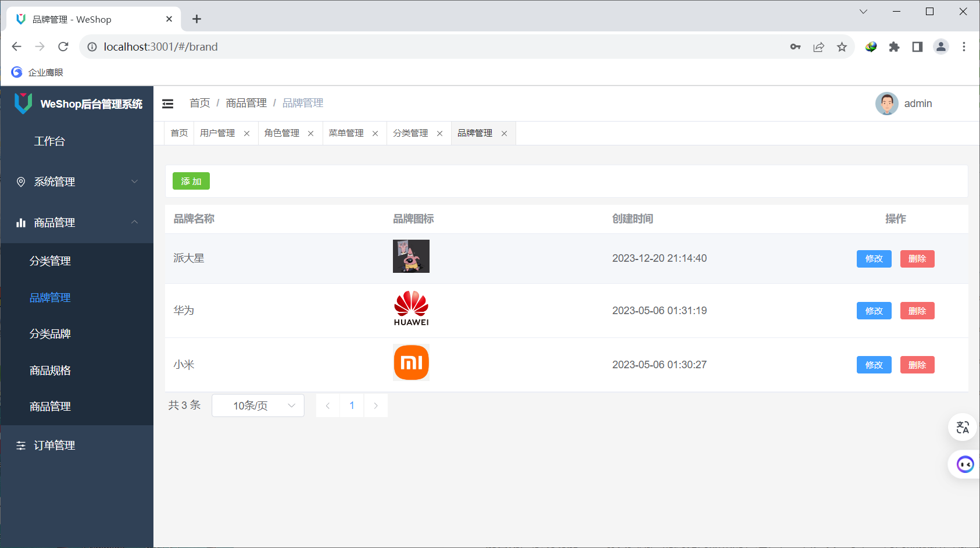Click the extensions puzzle icon
This screenshot has width=980, height=548.
(894, 47)
